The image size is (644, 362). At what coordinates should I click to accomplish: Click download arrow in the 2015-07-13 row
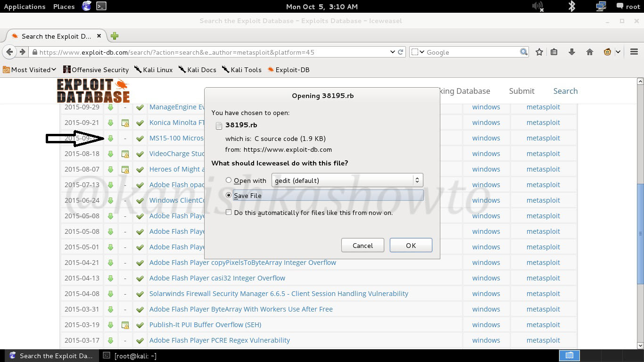[x=110, y=185]
